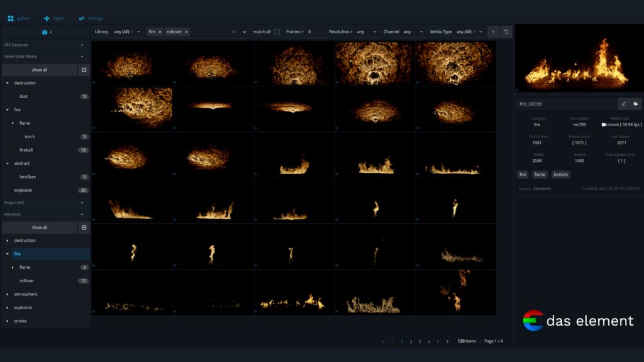Click the Frames greater-than input field
The image size is (644, 362).
tap(316, 32)
